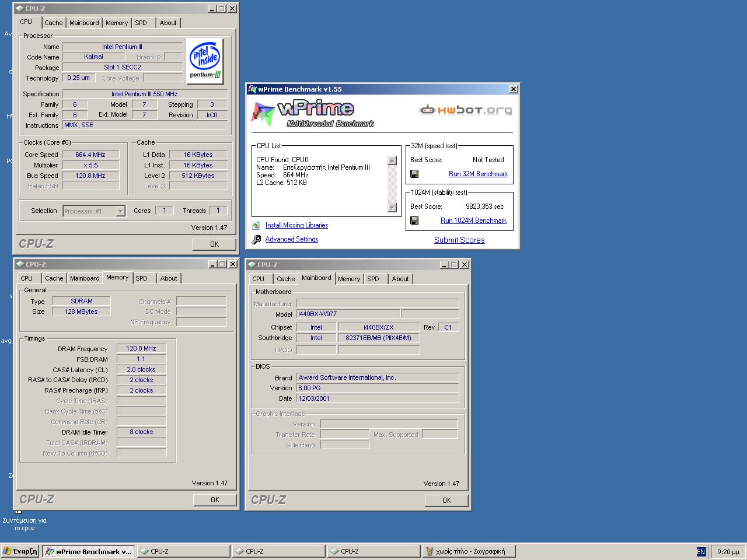Select CPU tab in the Memory CPU-Z window

pyautogui.click(x=27, y=278)
